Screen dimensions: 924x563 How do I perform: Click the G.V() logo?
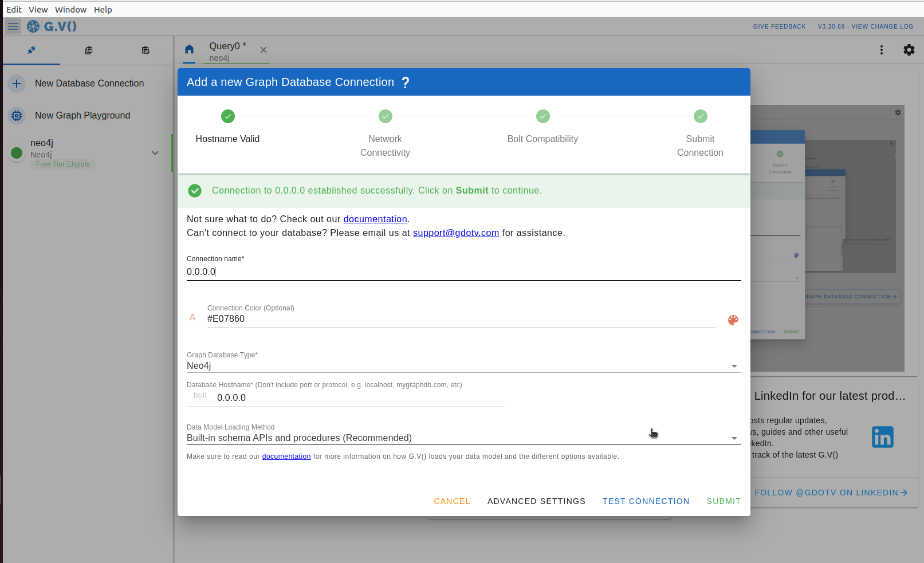(52, 26)
